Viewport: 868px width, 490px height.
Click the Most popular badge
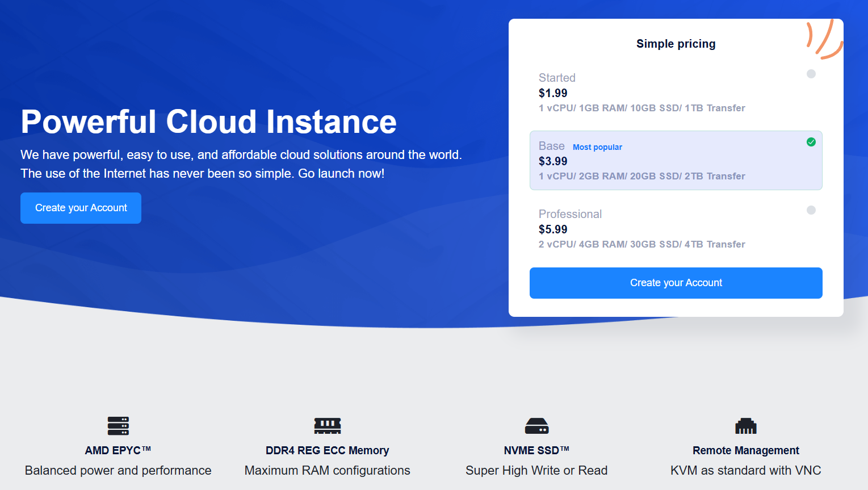(x=597, y=147)
